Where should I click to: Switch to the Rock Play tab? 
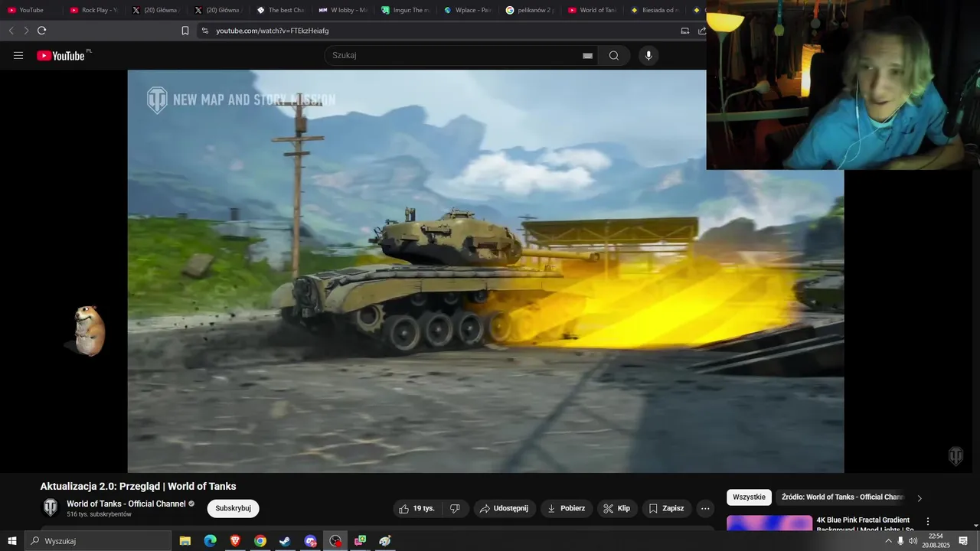pos(93,10)
